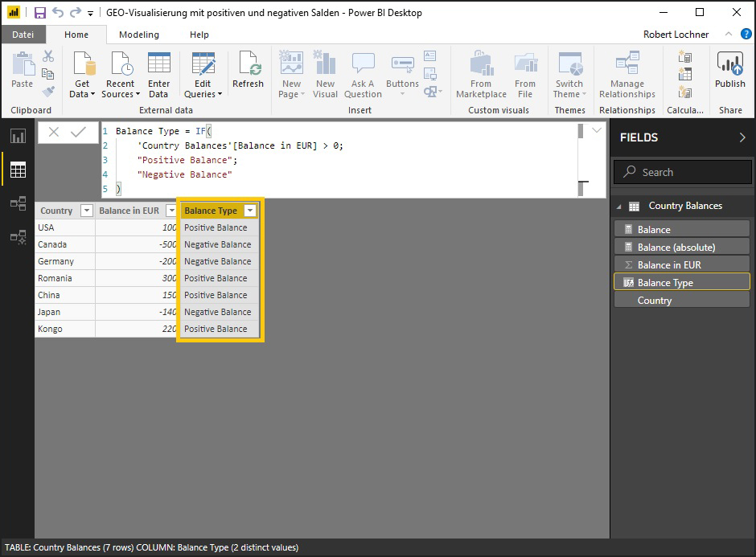Click the Search fields input box
The height and width of the screenshot is (557, 756).
tap(682, 172)
